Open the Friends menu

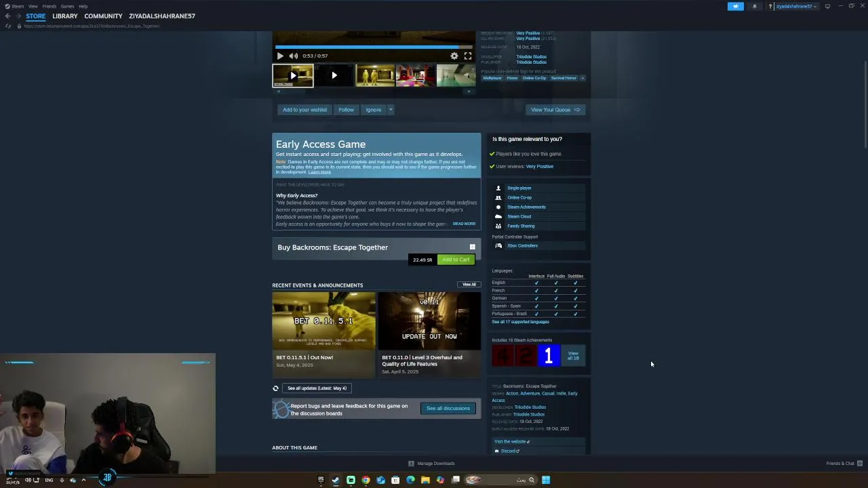[x=50, y=6]
